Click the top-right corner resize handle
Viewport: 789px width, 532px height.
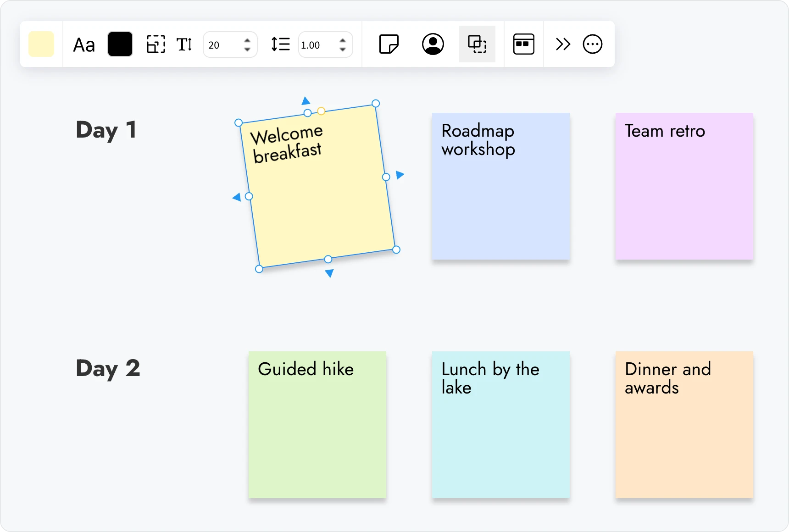[376, 103]
